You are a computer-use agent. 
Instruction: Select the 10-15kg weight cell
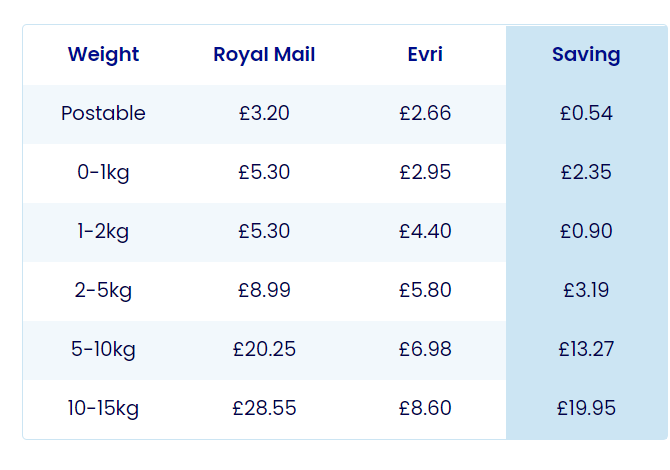point(103,408)
